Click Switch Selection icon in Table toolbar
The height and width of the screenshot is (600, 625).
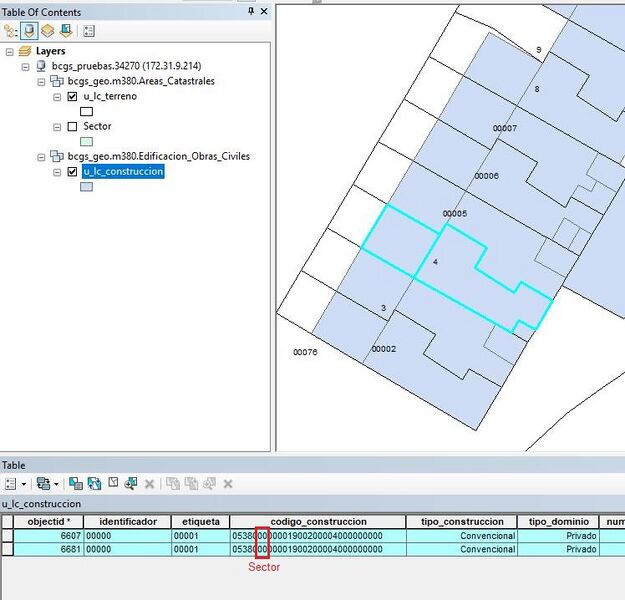(94, 484)
